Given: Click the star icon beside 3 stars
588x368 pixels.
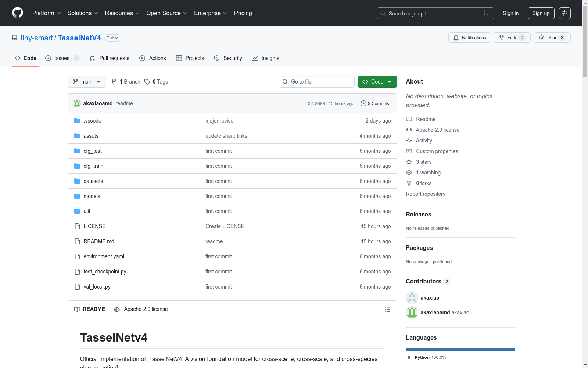Looking at the screenshot, I should point(409,162).
